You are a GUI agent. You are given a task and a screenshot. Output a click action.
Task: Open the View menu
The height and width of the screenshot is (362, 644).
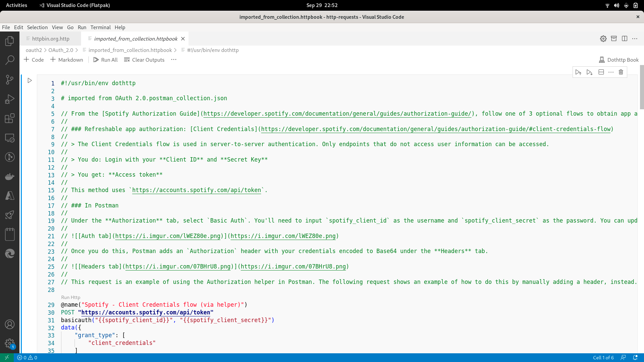[57, 27]
